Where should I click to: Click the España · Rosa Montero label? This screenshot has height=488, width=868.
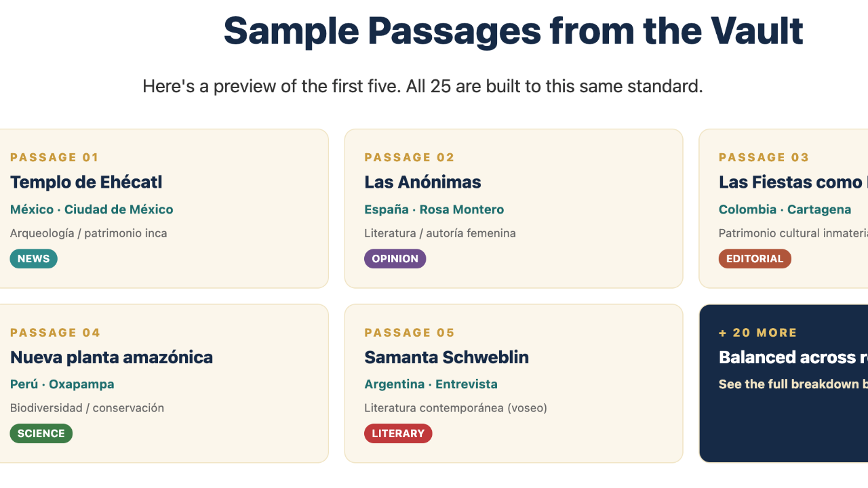[434, 209]
